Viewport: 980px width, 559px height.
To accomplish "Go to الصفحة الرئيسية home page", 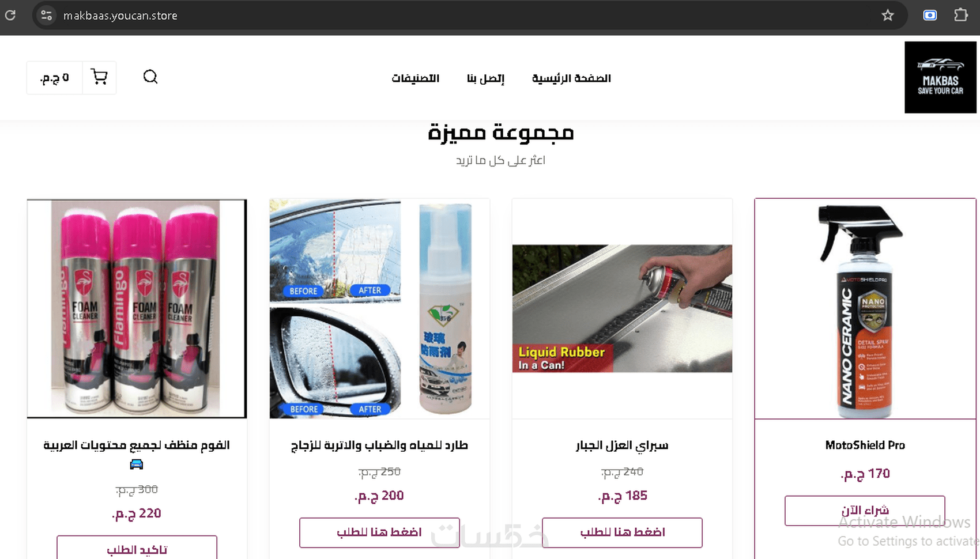I will pyautogui.click(x=571, y=78).
